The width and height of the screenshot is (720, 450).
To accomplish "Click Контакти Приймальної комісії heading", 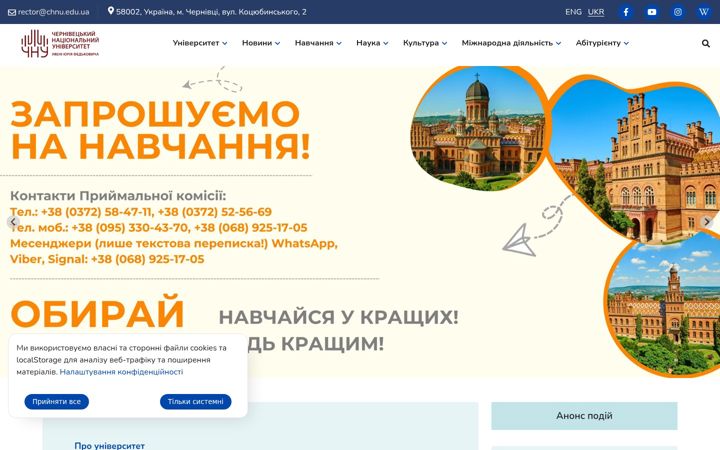I will (118, 196).
